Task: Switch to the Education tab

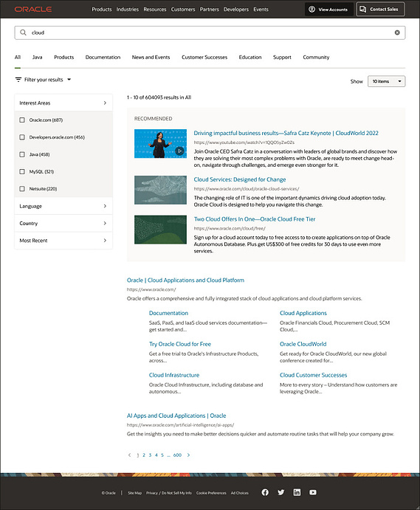Action: click(x=250, y=58)
